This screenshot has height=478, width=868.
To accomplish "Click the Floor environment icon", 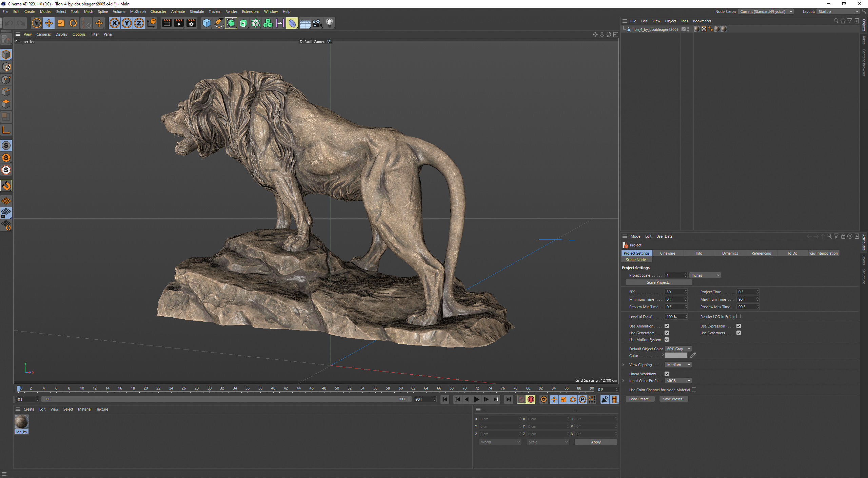I will [x=305, y=23].
